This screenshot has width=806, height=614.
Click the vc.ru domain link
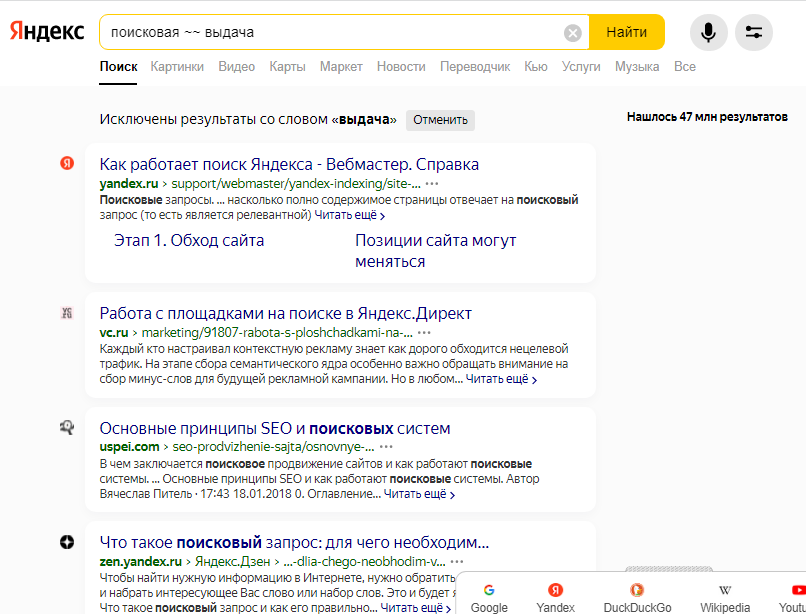[114, 333]
